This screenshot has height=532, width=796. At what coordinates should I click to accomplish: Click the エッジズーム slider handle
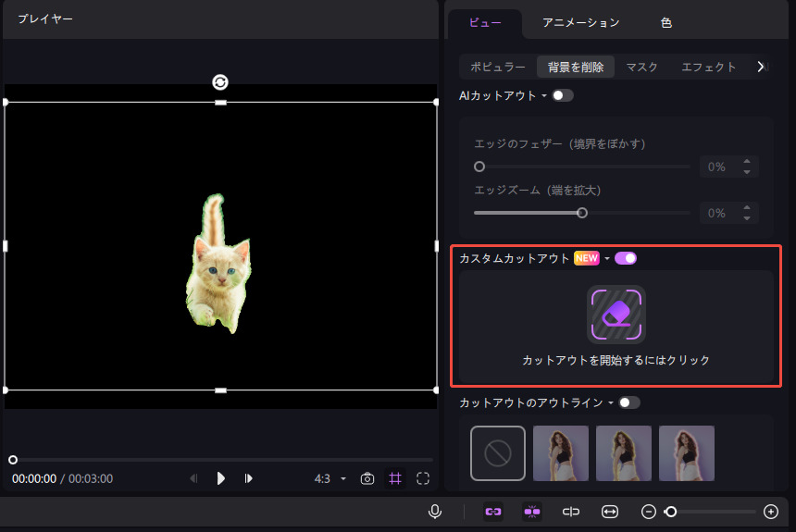(x=582, y=212)
